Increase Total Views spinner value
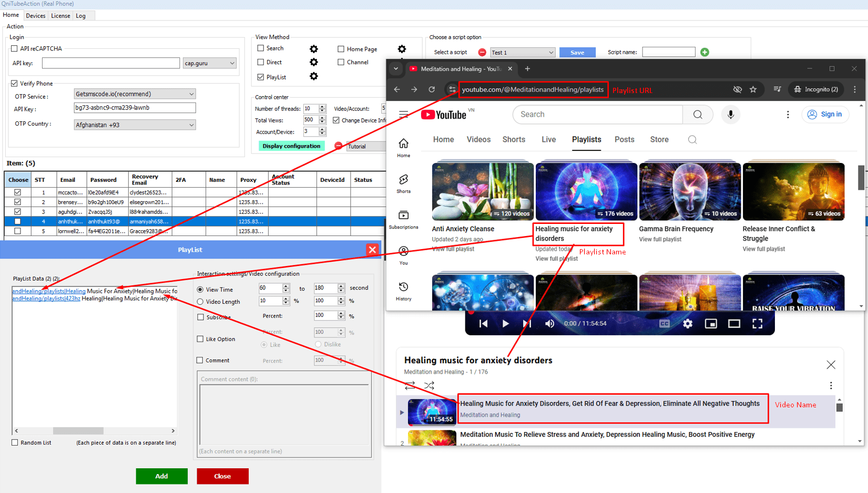Screen dimensions: 868x493 tap(322, 118)
